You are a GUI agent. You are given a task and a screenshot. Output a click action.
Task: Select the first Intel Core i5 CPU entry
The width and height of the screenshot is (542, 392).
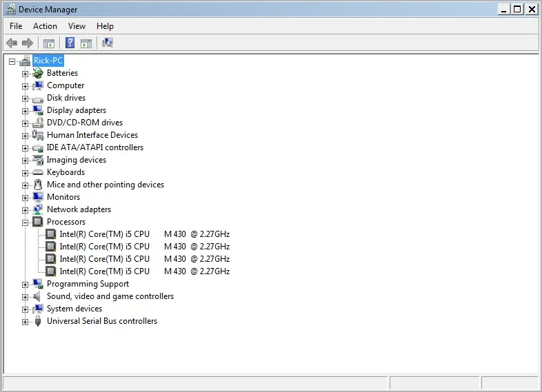click(x=145, y=234)
